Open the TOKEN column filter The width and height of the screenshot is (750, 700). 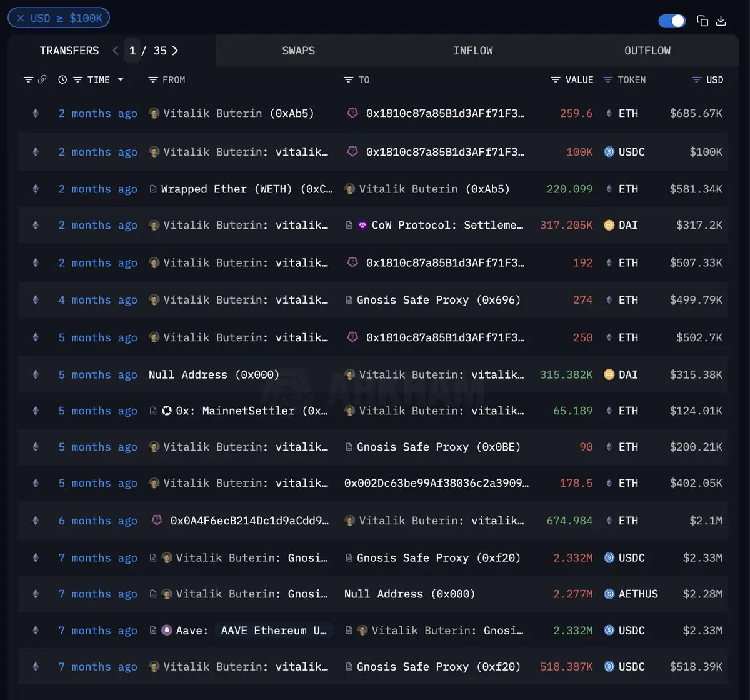pyautogui.click(x=608, y=79)
